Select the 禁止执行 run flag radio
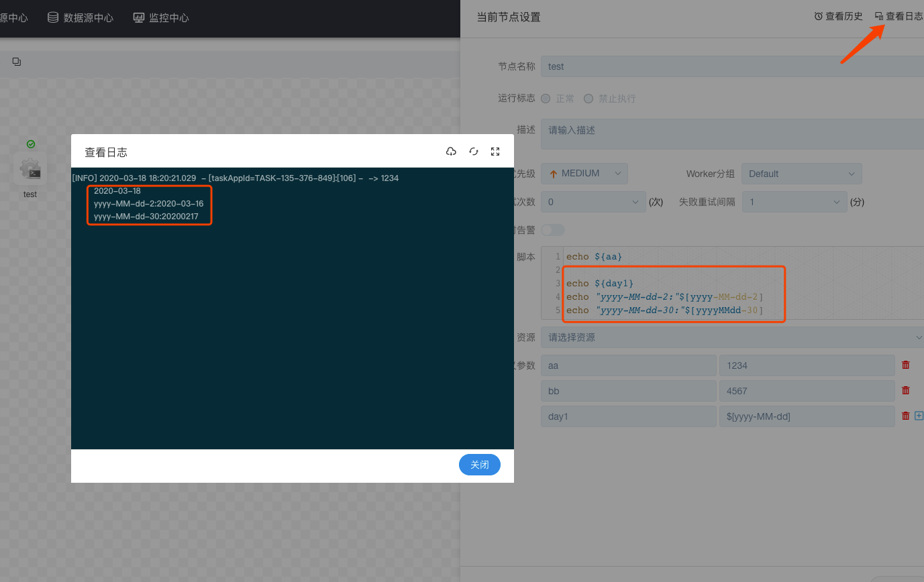The image size is (924, 582). [588, 99]
